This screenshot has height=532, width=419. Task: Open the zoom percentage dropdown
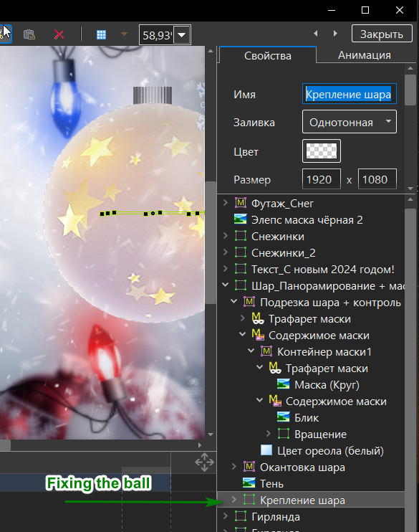point(182,35)
